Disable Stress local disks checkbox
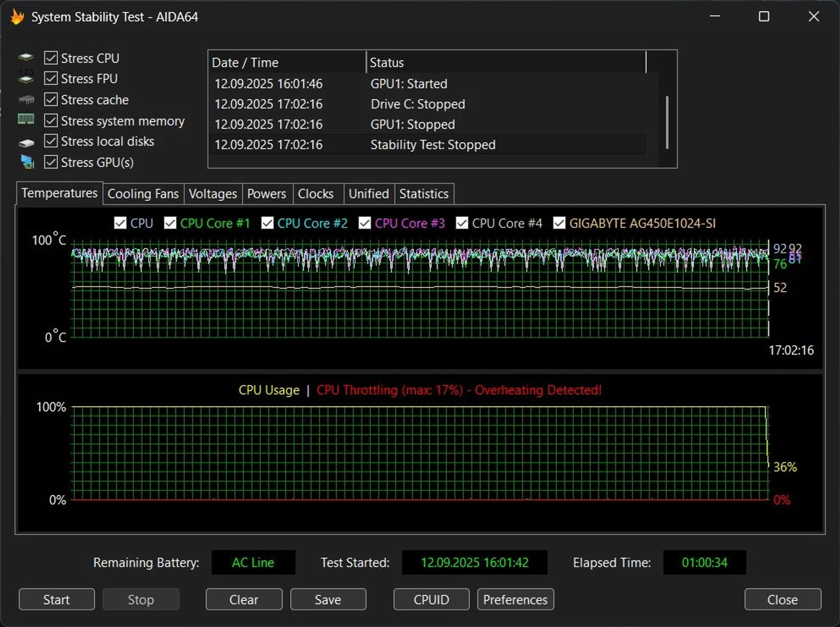 [x=51, y=141]
